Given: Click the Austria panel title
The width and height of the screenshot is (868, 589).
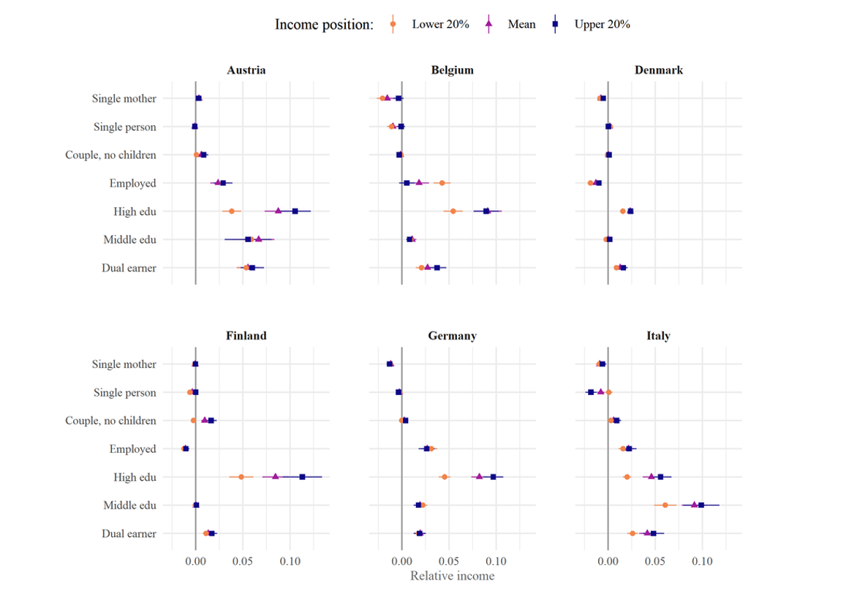Looking at the screenshot, I should coord(246,70).
